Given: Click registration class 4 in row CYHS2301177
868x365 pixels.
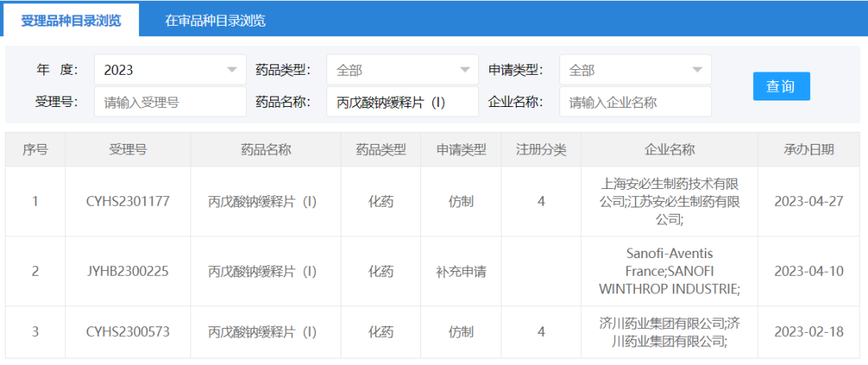Looking at the screenshot, I should [542, 202].
